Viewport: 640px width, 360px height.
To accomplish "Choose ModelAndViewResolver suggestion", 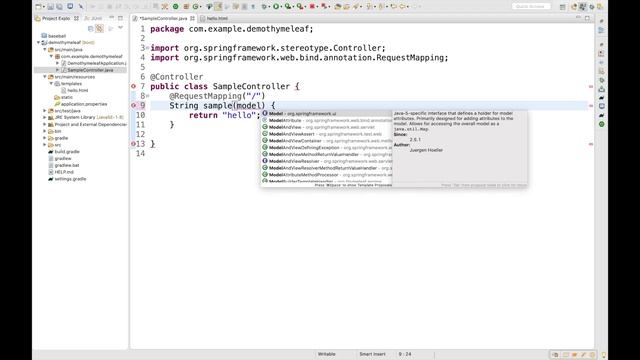I will click(x=327, y=161).
